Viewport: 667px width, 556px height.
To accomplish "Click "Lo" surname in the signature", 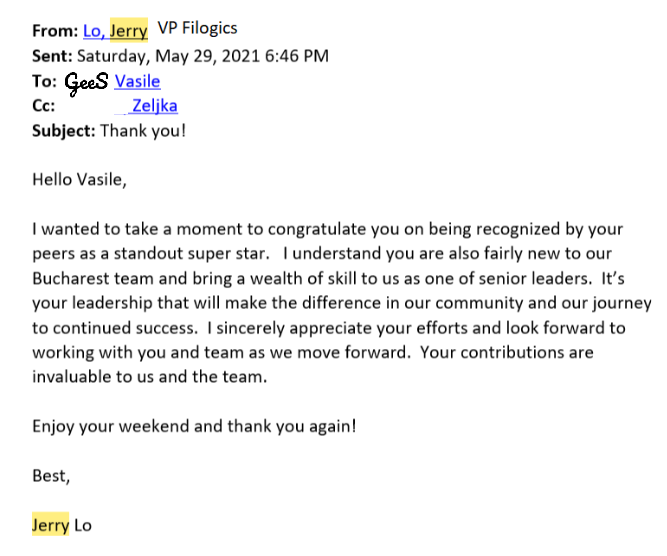I will pos(83,525).
